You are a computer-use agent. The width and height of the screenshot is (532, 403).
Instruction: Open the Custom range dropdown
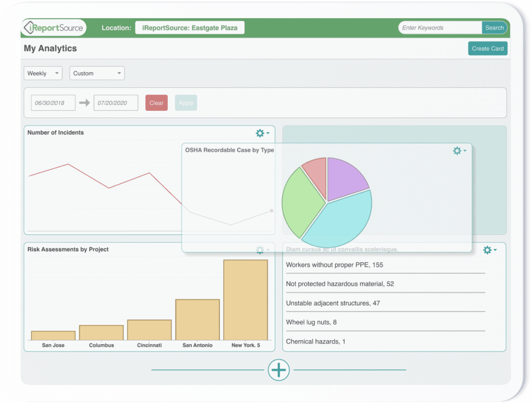click(x=97, y=73)
